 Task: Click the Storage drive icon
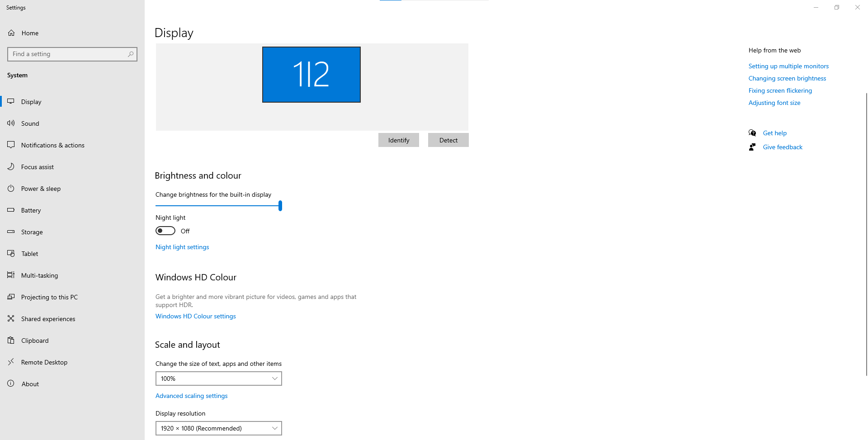point(11,232)
